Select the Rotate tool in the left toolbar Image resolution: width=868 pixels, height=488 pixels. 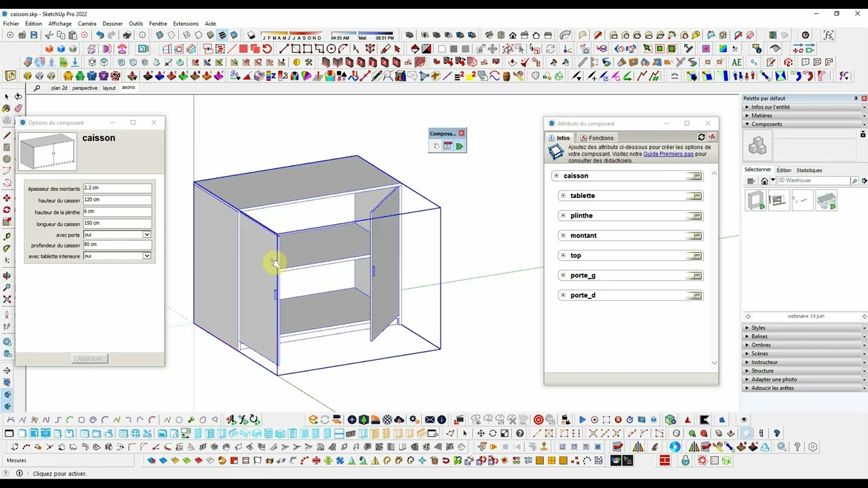(7, 210)
